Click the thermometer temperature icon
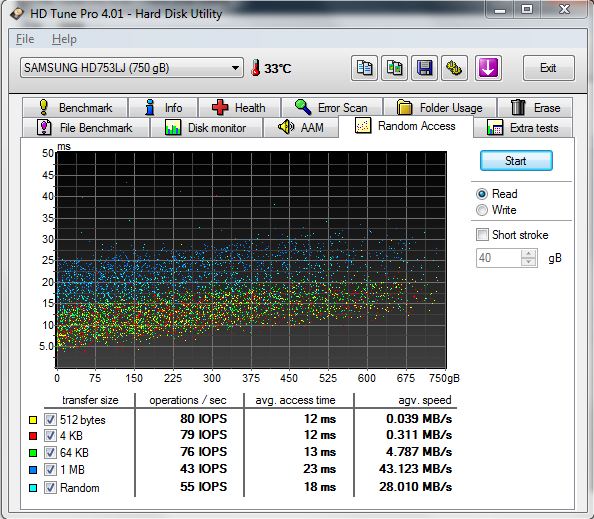 pyautogui.click(x=256, y=68)
